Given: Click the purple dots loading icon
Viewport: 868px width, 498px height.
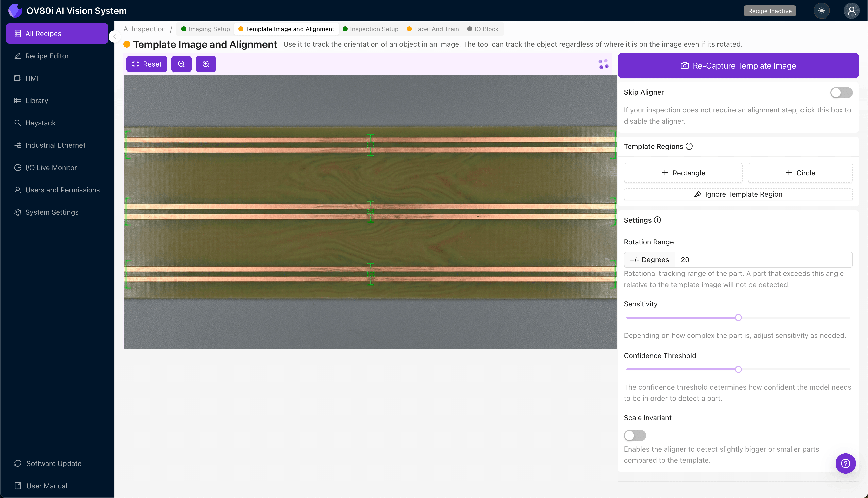Looking at the screenshot, I should pos(603,64).
